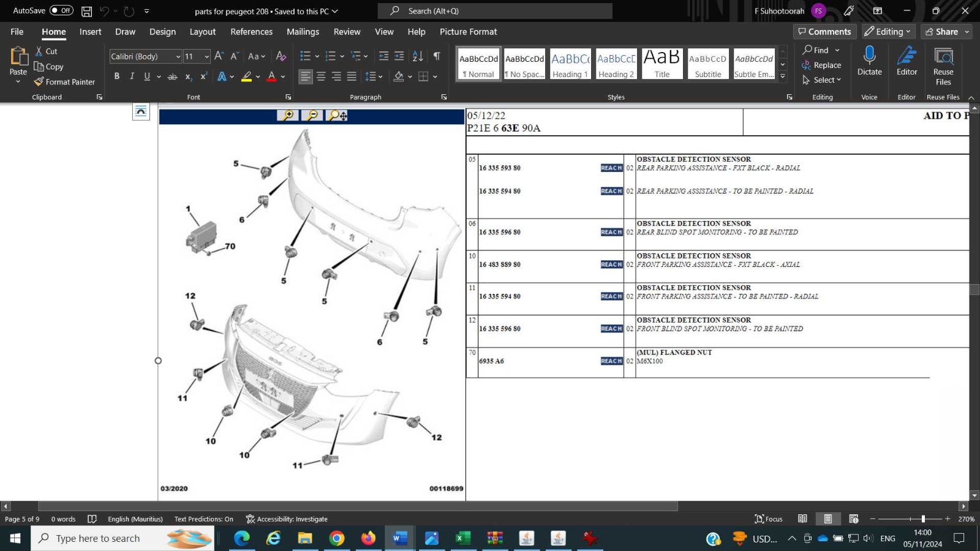Click in the Search box

click(x=495, y=11)
